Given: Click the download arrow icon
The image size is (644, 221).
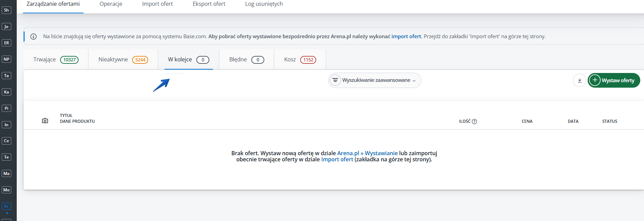Looking at the screenshot, I should click(579, 80).
